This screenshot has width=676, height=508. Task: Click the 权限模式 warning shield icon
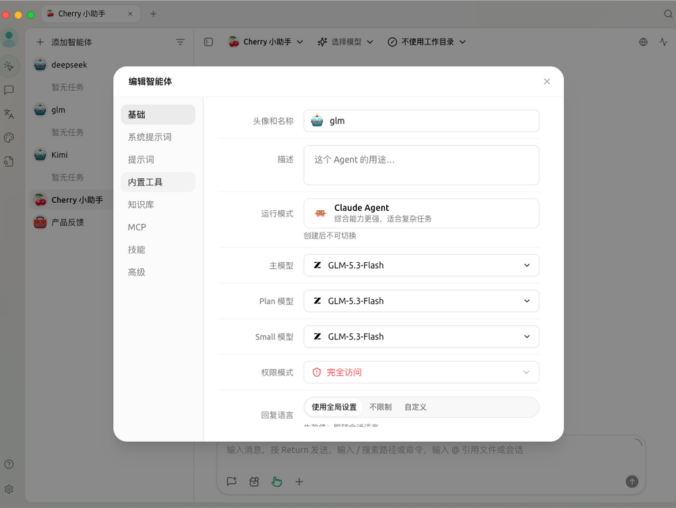[316, 372]
